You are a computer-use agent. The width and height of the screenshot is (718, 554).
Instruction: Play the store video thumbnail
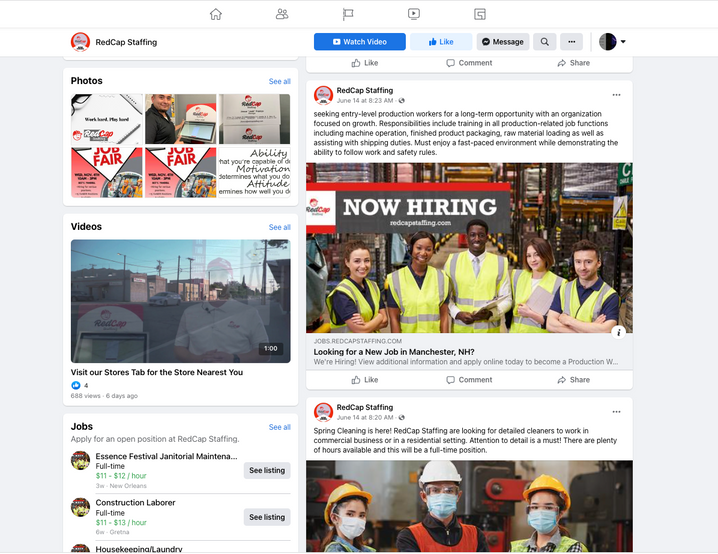pyautogui.click(x=180, y=301)
